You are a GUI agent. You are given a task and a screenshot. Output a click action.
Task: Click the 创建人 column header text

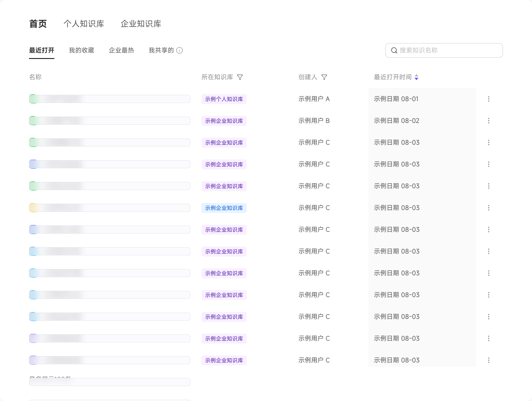(308, 77)
